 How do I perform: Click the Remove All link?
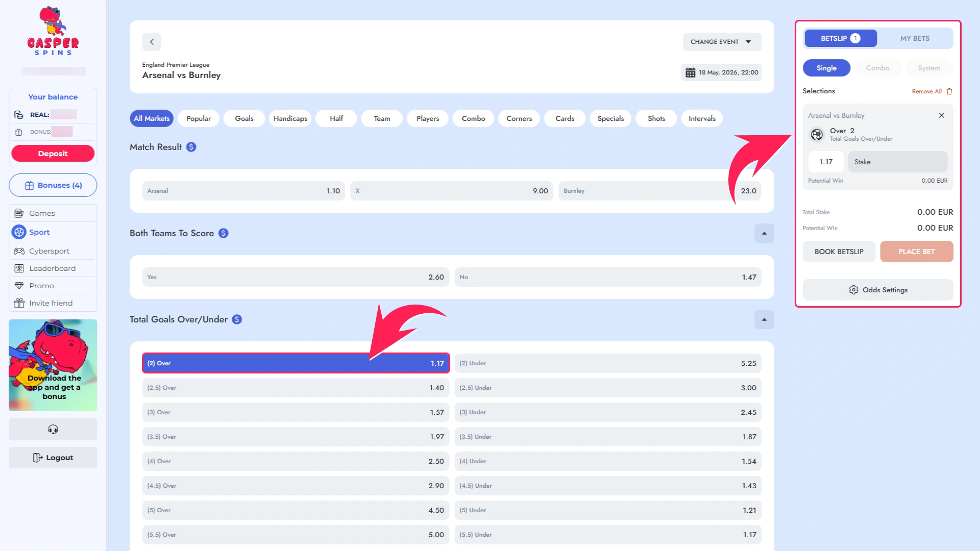pos(927,91)
